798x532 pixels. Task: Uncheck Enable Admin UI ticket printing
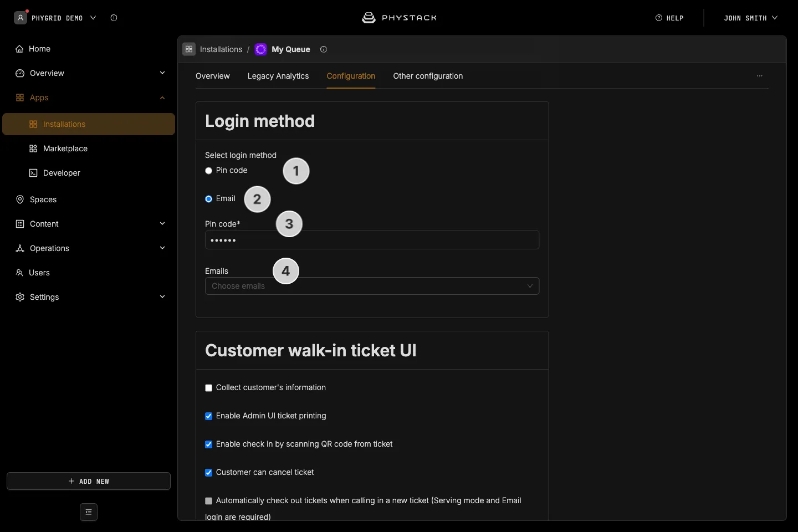click(x=208, y=416)
